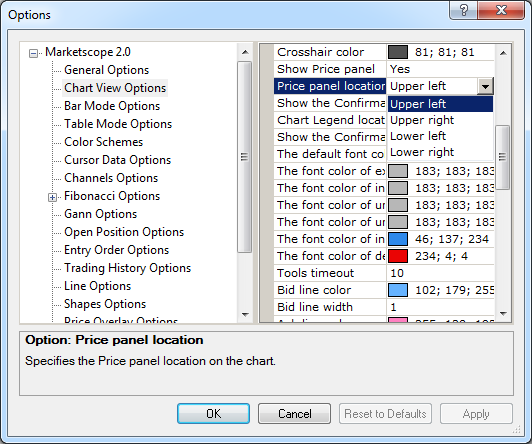The height and width of the screenshot is (444, 532).
Task: Choose Upper left in the dropdown list
Action: point(440,104)
